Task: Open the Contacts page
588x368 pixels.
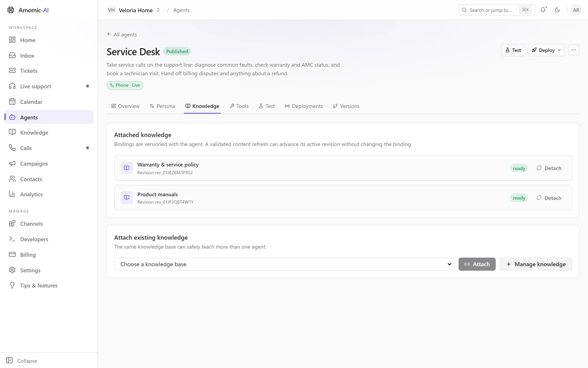Action: (x=49, y=179)
